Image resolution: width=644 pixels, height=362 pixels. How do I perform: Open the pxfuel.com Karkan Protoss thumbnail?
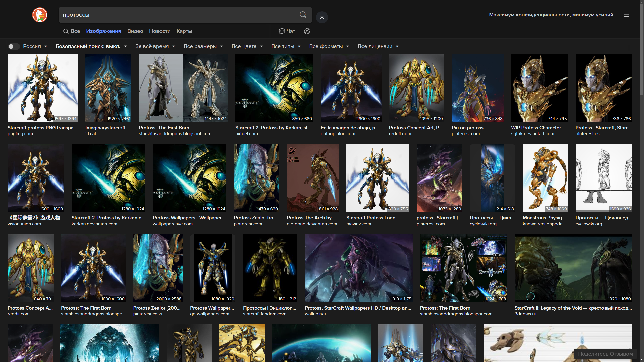coord(274,88)
